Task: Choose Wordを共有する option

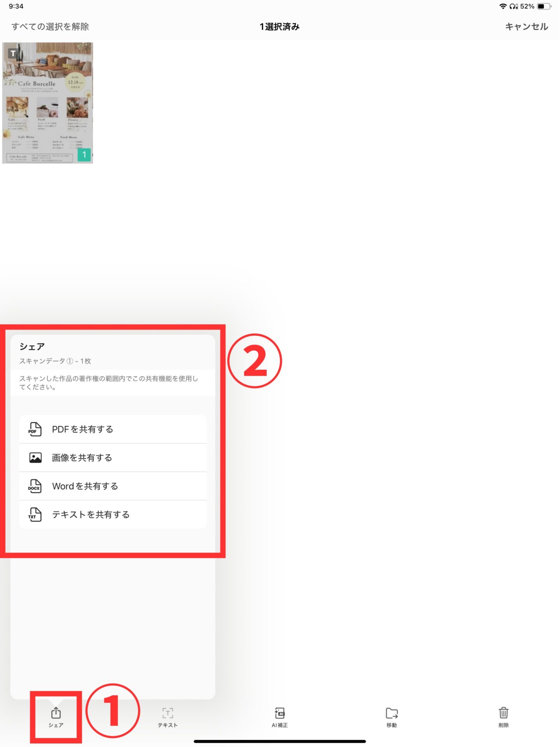Action: 113,486
